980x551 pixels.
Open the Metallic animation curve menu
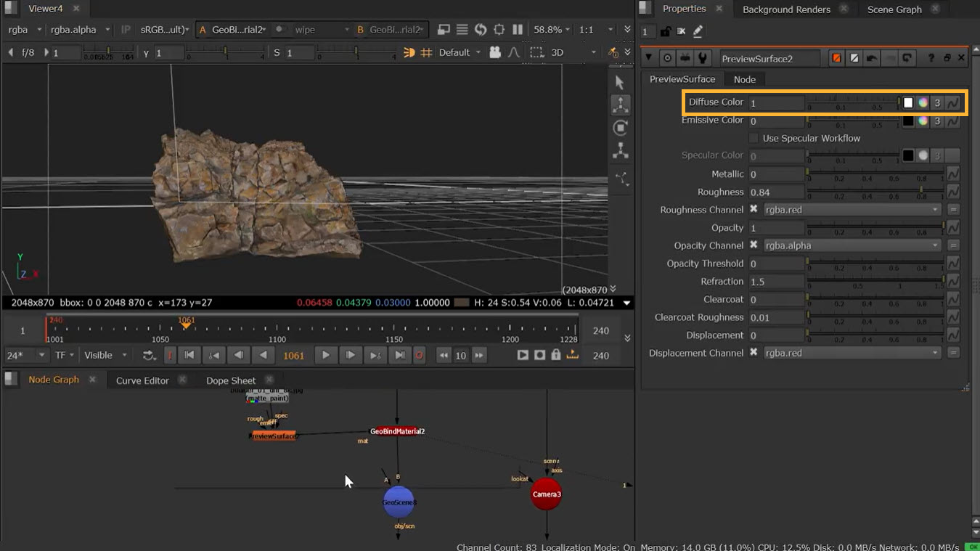[x=953, y=174]
